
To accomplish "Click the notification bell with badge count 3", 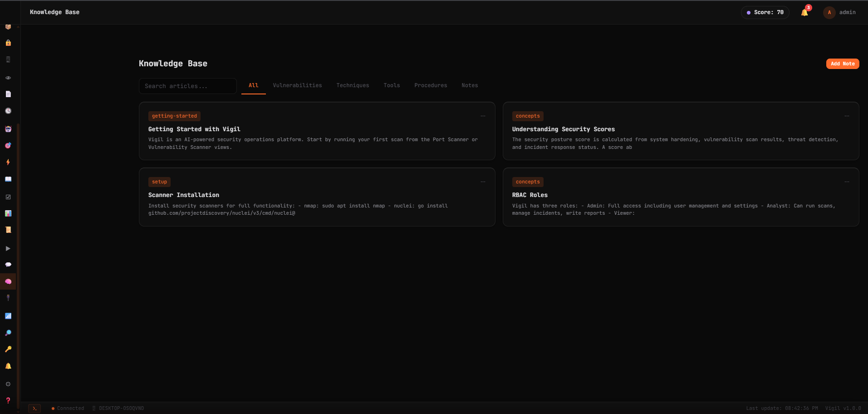I will point(804,12).
